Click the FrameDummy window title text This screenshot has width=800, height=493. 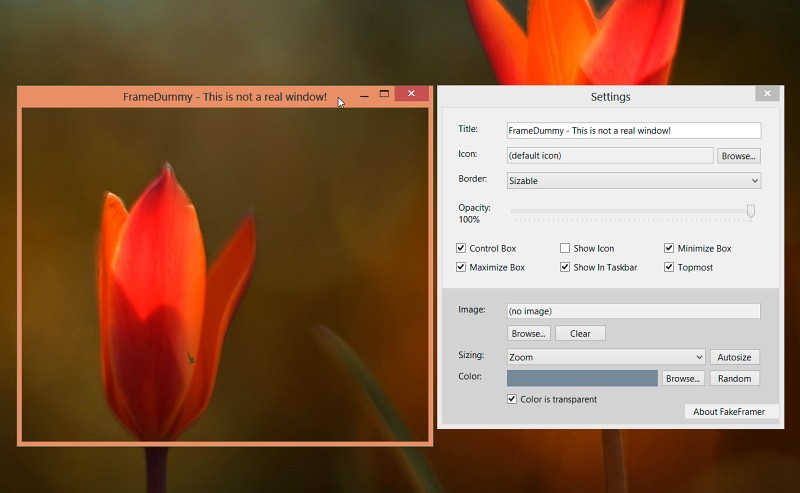pos(225,97)
